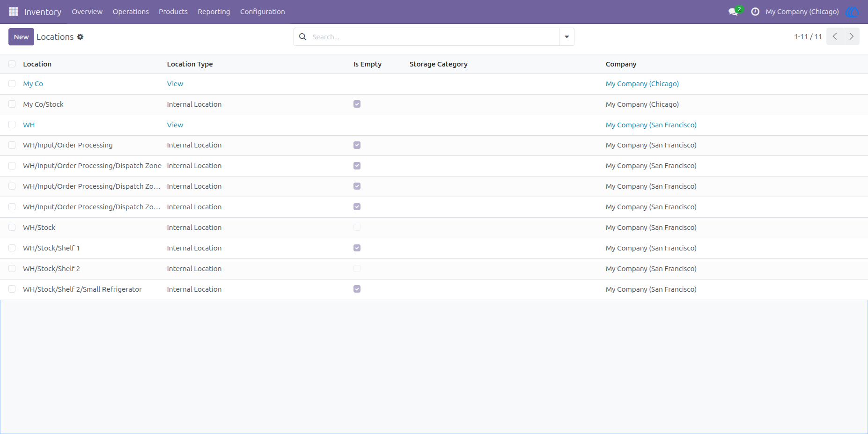Go to the next page arrow

tap(852, 37)
